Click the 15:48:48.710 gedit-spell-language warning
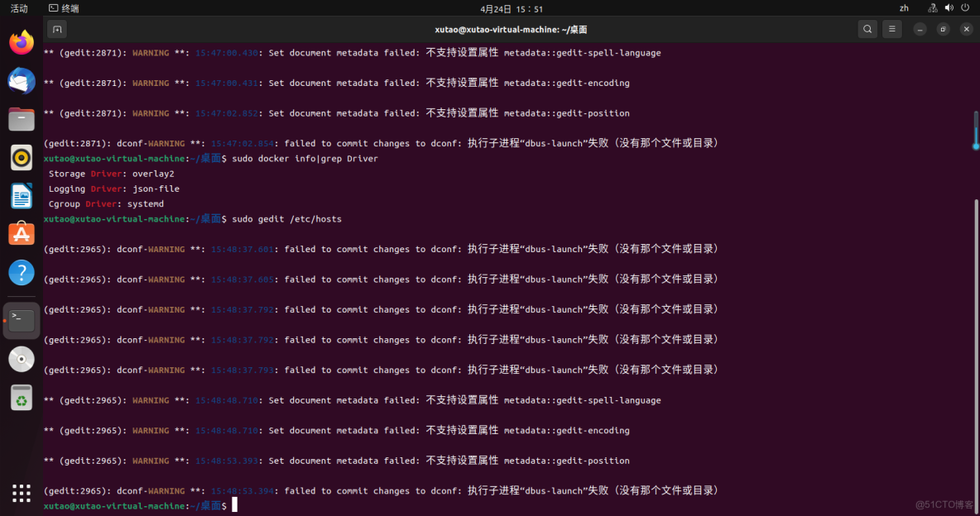 [x=353, y=400]
